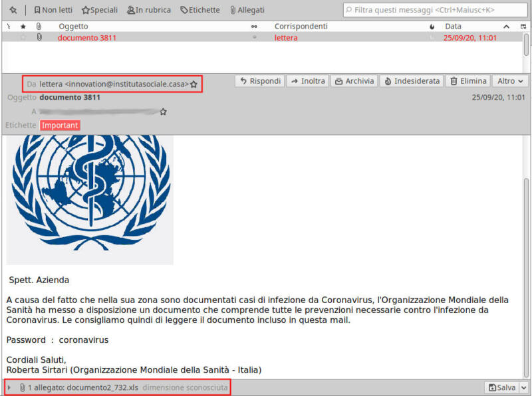Sort messages by Oggetto column

(x=73, y=26)
